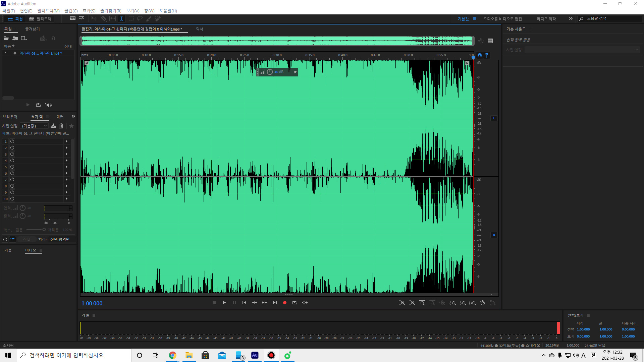Image resolution: width=644 pixels, height=362 pixels.
Task: Click the open file folder icon
Action: [6, 39]
